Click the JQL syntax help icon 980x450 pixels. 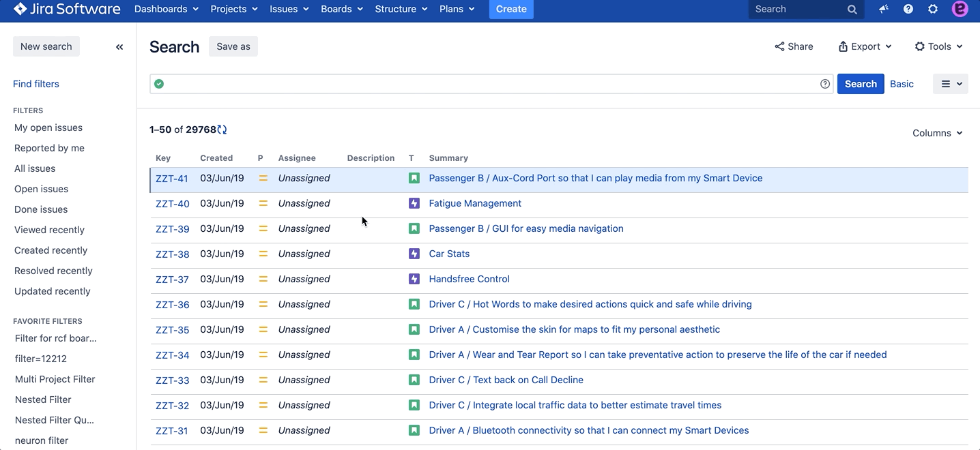(x=825, y=84)
